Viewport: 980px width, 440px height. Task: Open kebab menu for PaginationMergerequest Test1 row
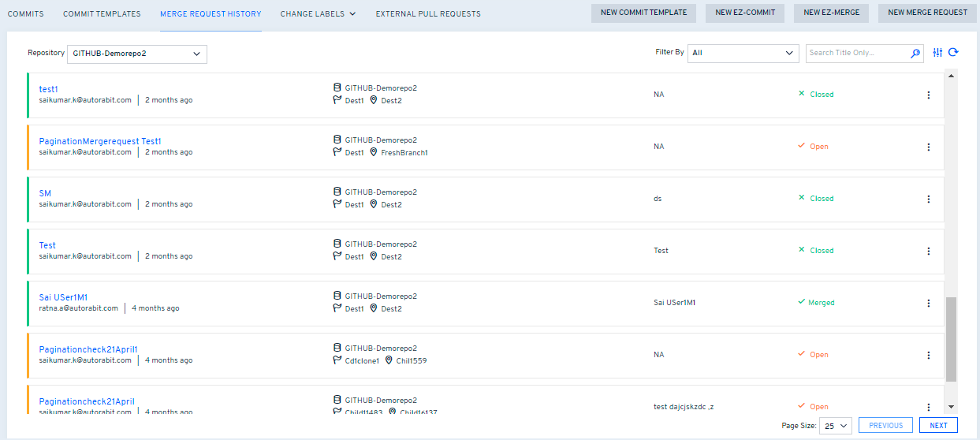click(x=928, y=147)
